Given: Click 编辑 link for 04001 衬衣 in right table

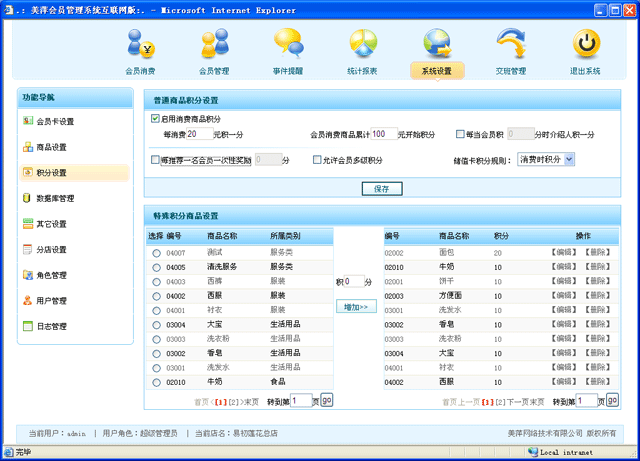Looking at the screenshot, I should (564, 367).
